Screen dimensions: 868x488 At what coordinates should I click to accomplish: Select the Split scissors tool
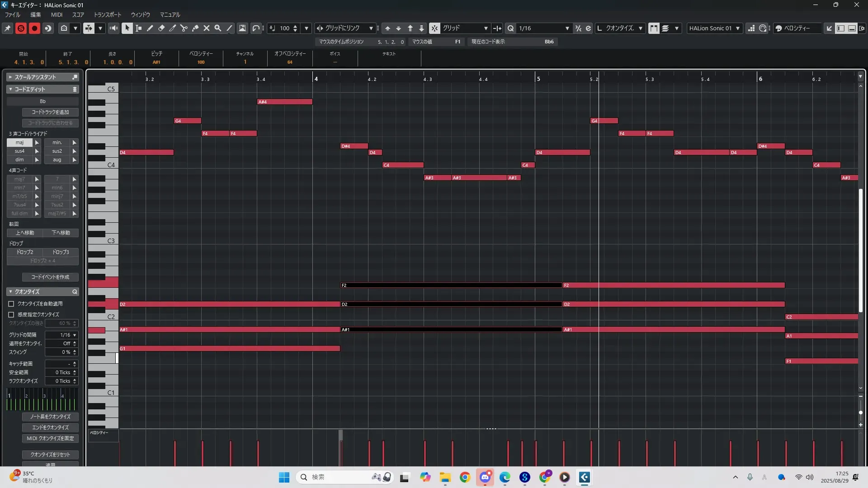(184, 28)
